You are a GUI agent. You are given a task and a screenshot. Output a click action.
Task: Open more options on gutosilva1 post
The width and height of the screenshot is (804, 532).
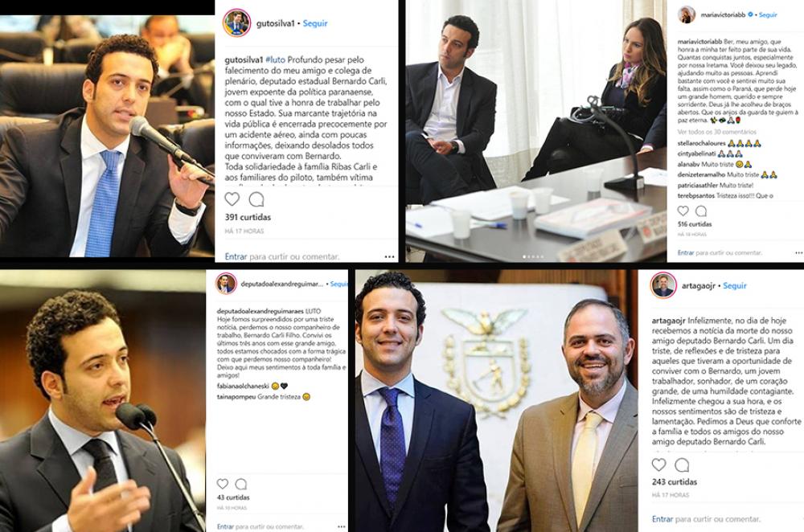click(x=390, y=257)
